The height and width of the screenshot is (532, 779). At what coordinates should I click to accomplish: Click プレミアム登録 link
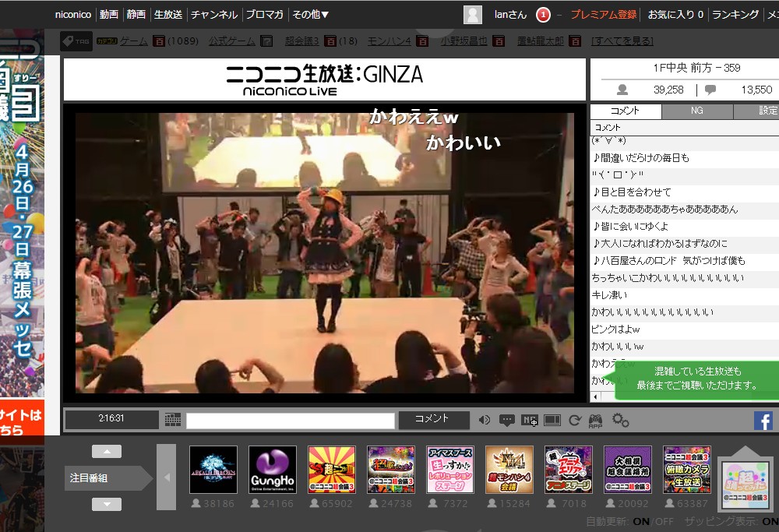pos(604,15)
